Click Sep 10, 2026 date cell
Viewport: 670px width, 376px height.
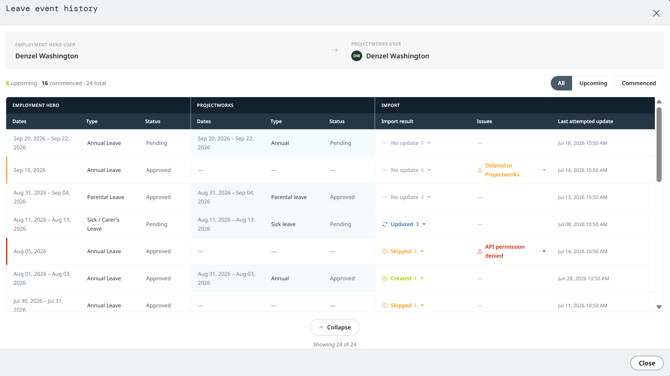click(x=29, y=170)
